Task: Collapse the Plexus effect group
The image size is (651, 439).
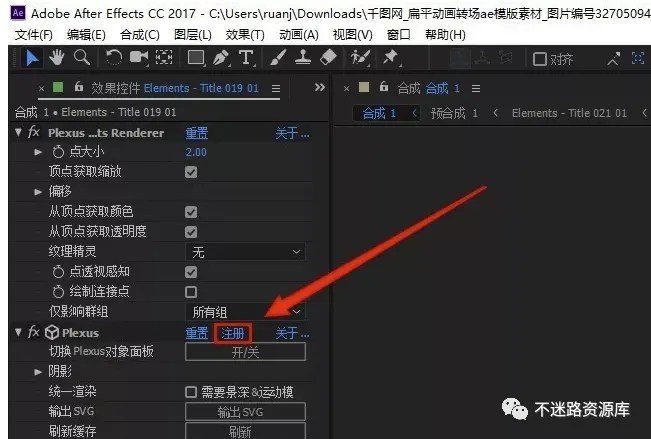Action: [x=18, y=332]
